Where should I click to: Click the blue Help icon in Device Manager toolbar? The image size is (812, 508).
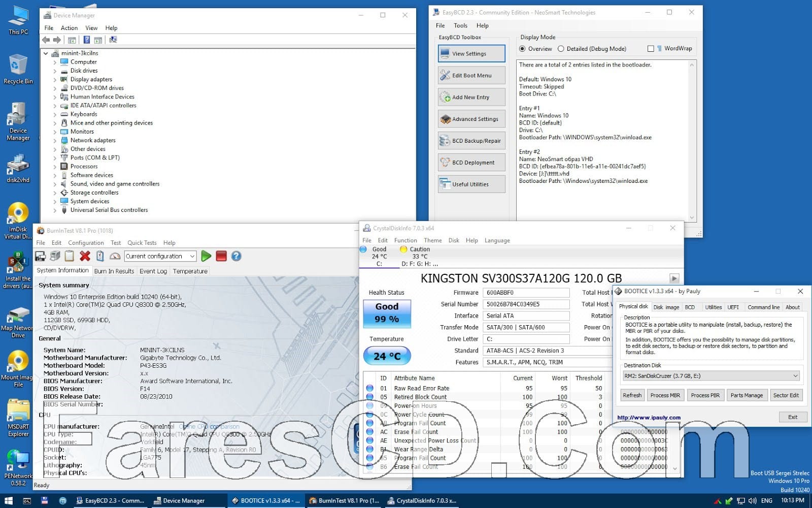point(87,40)
